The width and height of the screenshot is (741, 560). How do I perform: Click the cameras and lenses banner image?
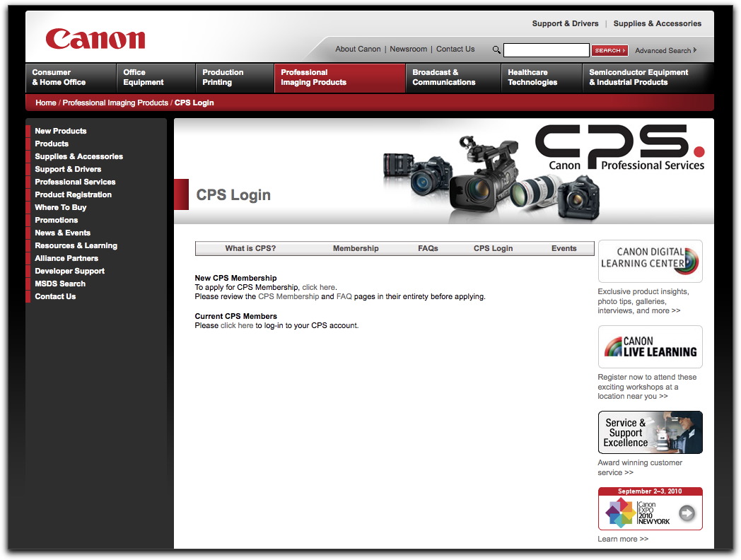[x=491, y=179]
